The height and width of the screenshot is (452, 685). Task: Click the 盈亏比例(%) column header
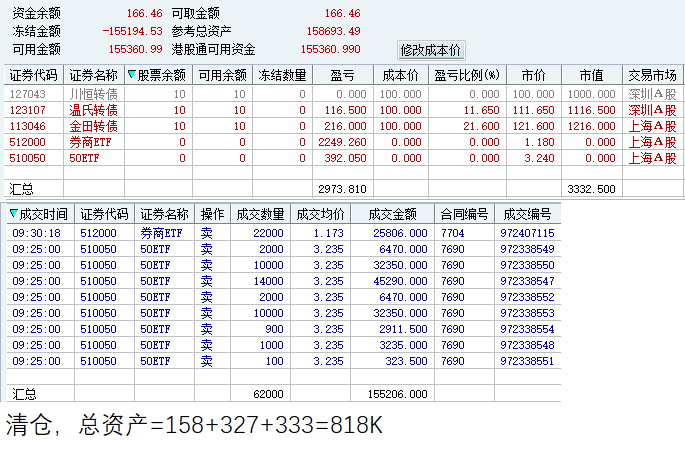tap(467, 75)
